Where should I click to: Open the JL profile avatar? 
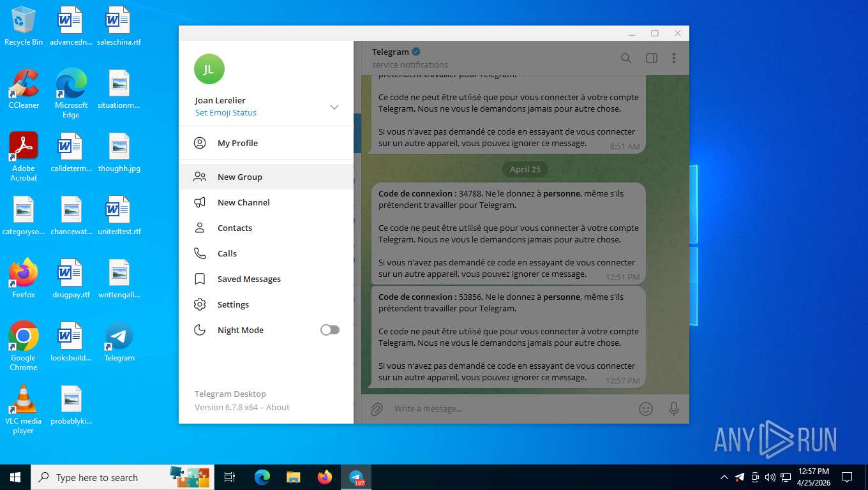(x=209, y=69)
